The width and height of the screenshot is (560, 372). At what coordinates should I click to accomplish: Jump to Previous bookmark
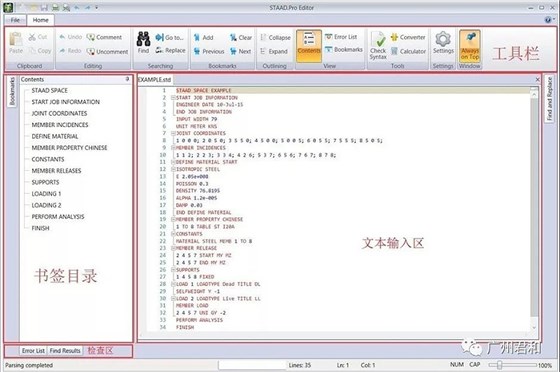[209, 51]
